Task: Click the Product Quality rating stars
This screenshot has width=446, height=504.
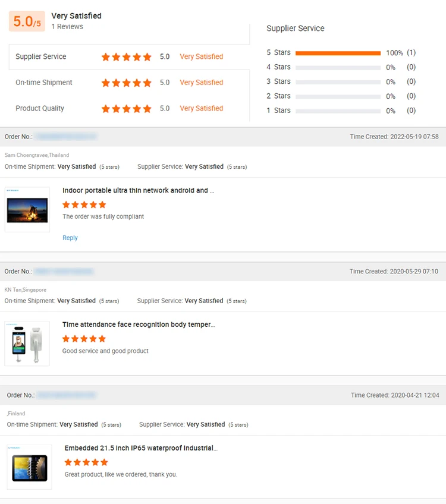Action: [x=126, y=109]
